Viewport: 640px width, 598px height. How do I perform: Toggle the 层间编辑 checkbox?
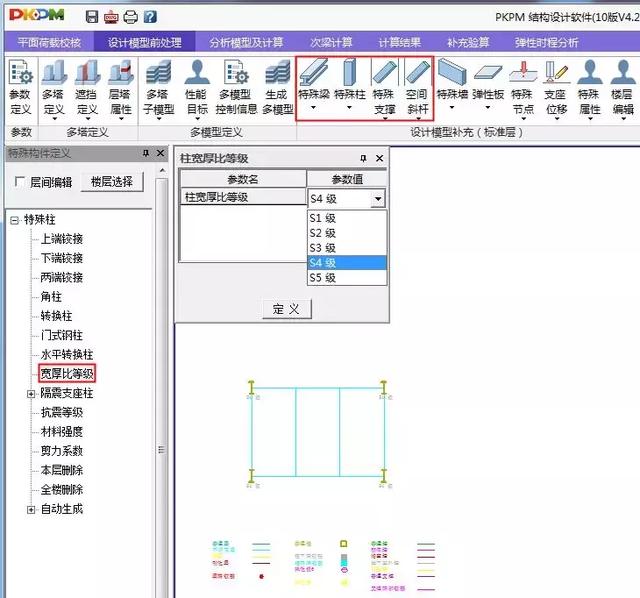(20, 182)
